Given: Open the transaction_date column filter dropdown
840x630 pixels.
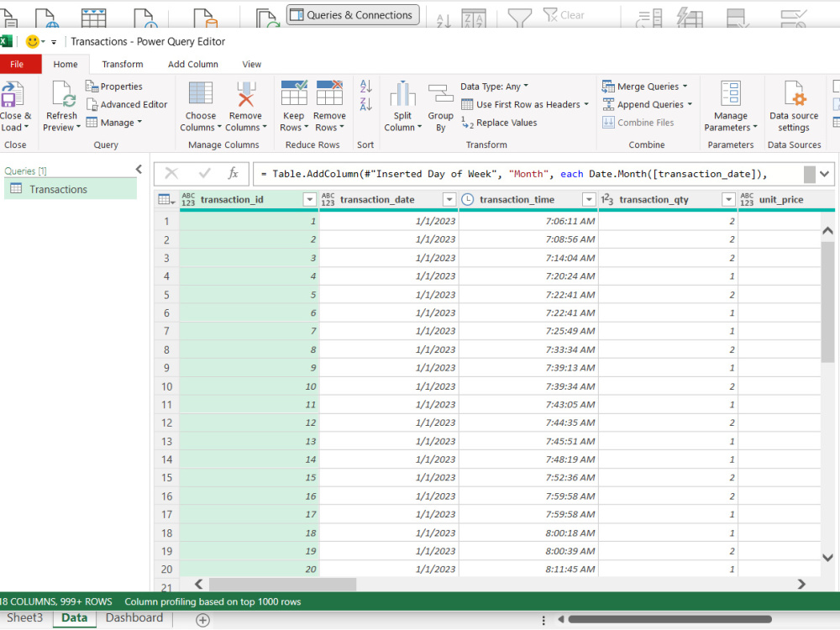Looking at the screenshot, I should (x=449, y=200).
